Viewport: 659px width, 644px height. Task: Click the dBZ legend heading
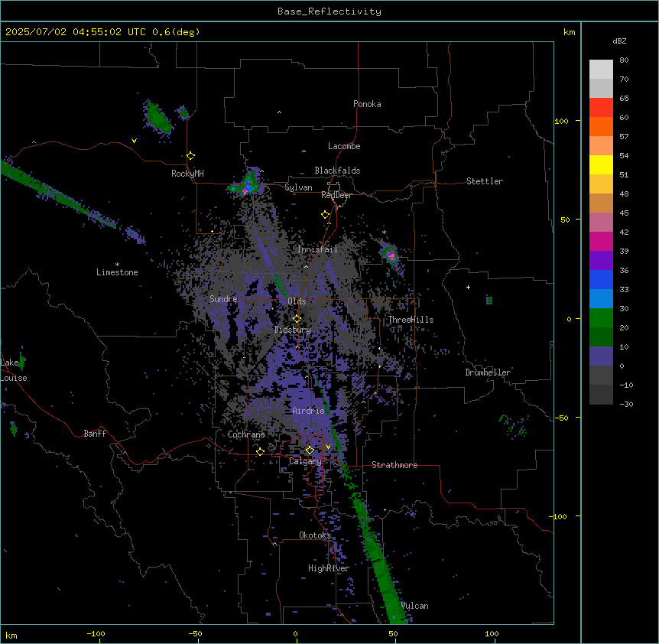tap(619, 41)
